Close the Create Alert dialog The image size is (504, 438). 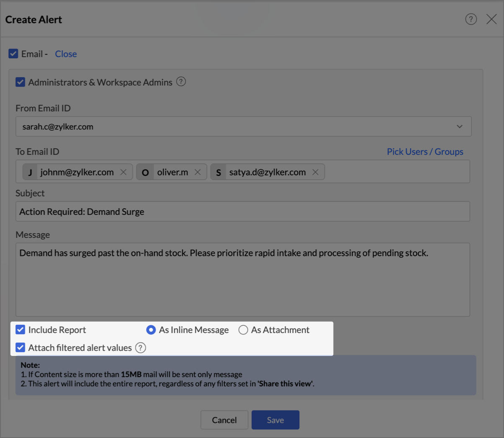[x=491, y=19]
